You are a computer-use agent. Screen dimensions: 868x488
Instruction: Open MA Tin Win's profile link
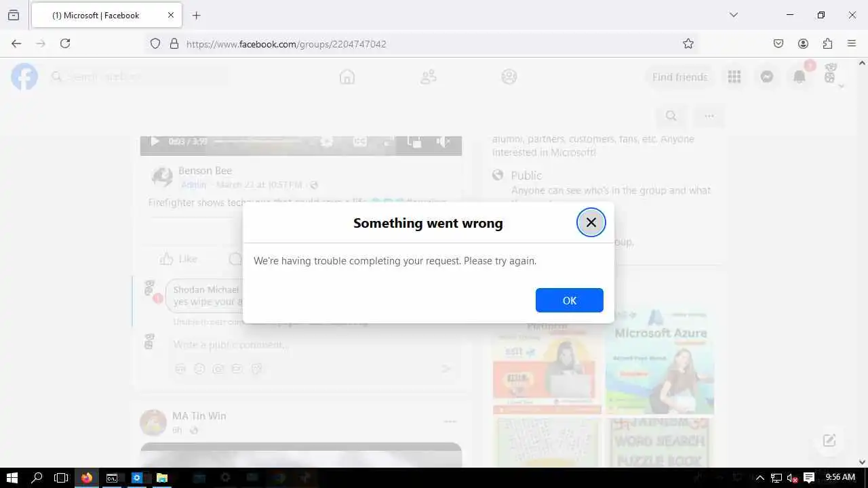tap(199, 415)
